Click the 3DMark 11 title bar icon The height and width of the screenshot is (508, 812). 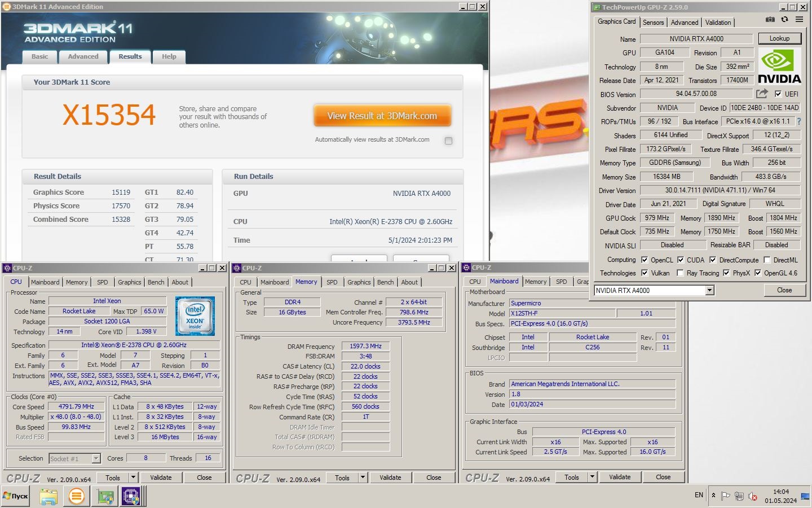tap(6, 7)
